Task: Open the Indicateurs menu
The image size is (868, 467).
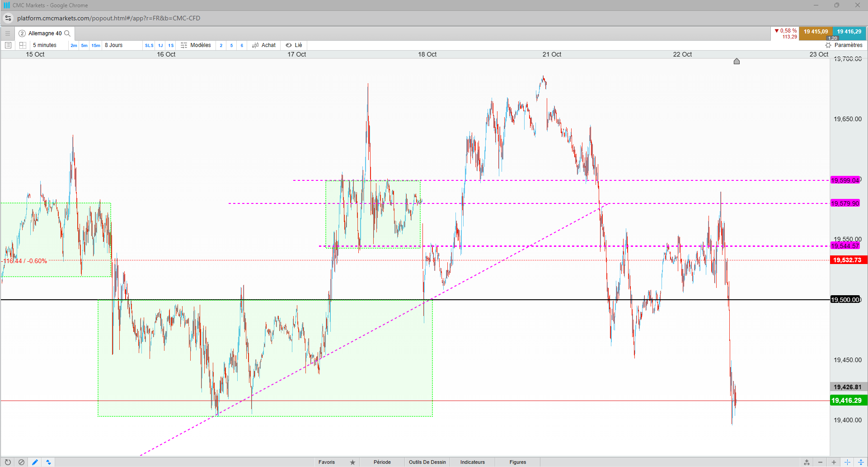Action: click(473, 462)
